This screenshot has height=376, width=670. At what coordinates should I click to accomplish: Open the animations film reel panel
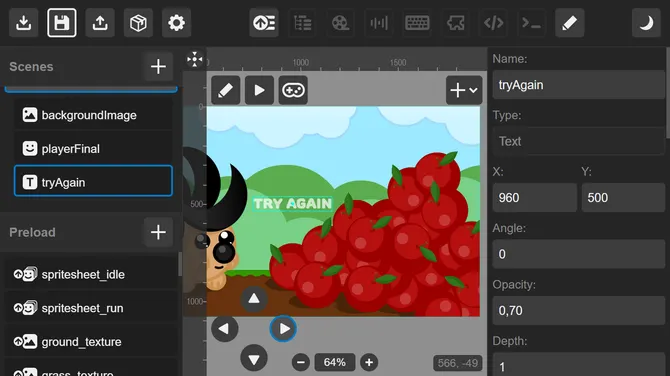[x=341, y=23]
